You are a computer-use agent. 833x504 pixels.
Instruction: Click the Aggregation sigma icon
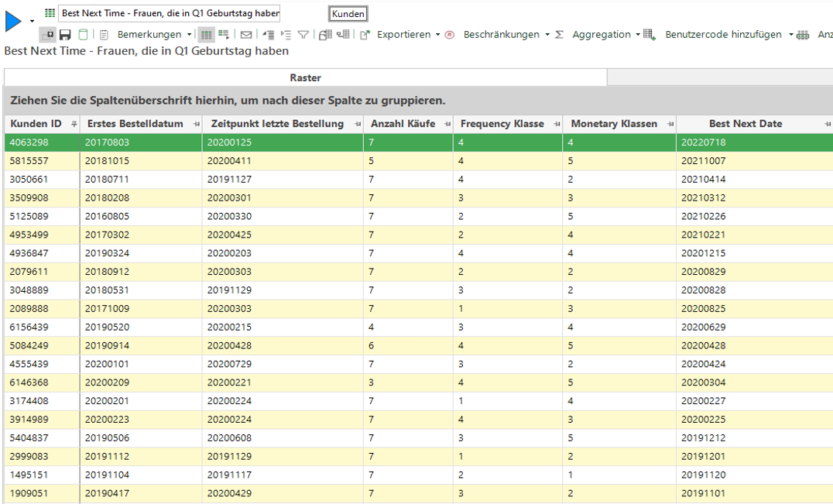pos(559,35)
